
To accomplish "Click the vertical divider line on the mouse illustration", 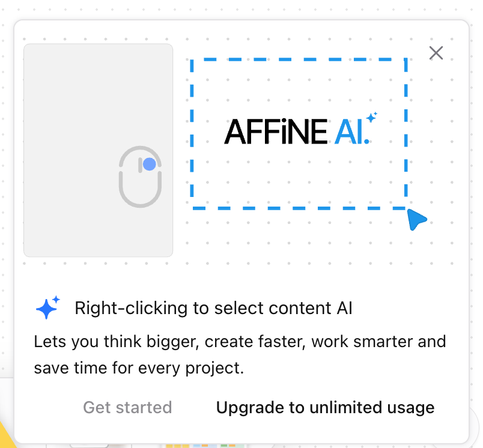I will (140, 165).
